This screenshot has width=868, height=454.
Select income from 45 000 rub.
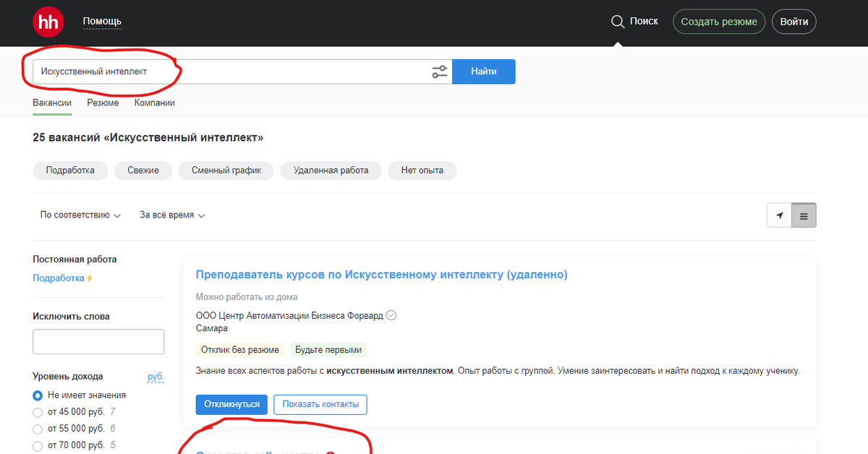(38, 412)
